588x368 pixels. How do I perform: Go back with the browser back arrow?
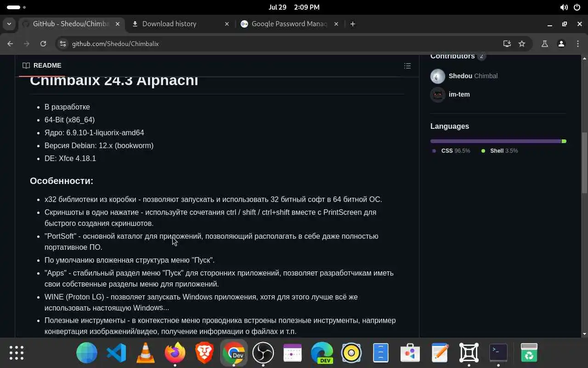click(10, 44)
